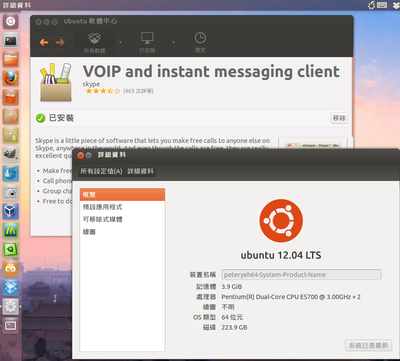Image resolution: width=400 pixels, height=361 pixels.
Task: Open the Skype screenshot thumbnail
Action: (x=313, y=144)
